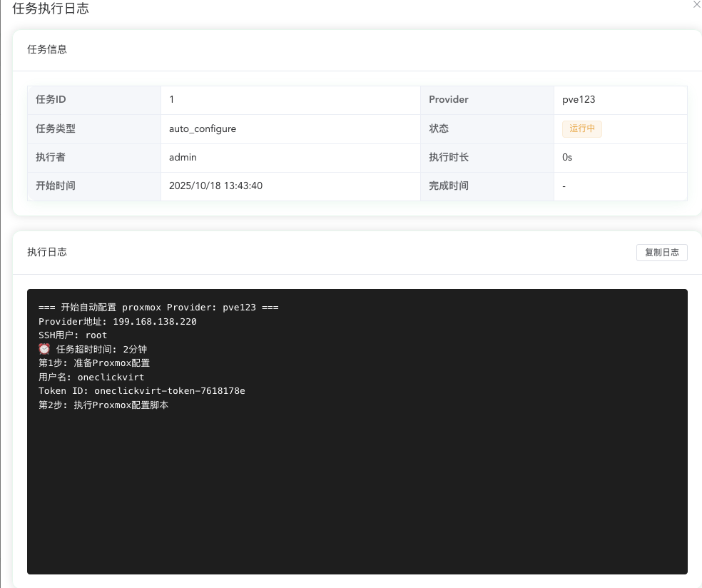Screen dimensions: 702x588
Task: Click the 完成时间 dash value
Action: (564, 186)
